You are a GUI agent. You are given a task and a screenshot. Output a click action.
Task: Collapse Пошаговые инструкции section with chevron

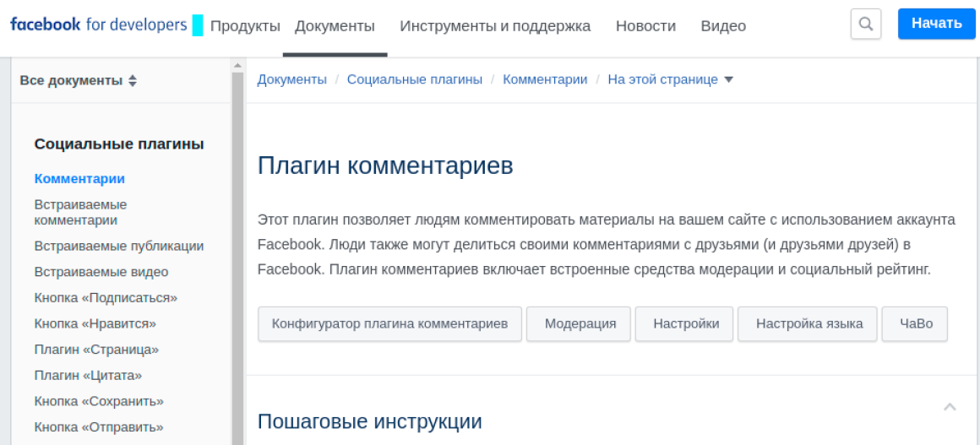click(950, 407)
